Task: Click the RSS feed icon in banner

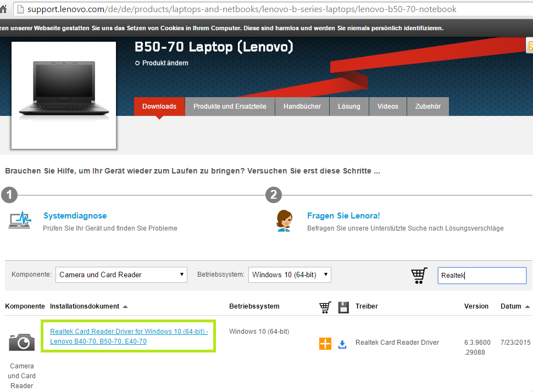Action: click(530, 46)
